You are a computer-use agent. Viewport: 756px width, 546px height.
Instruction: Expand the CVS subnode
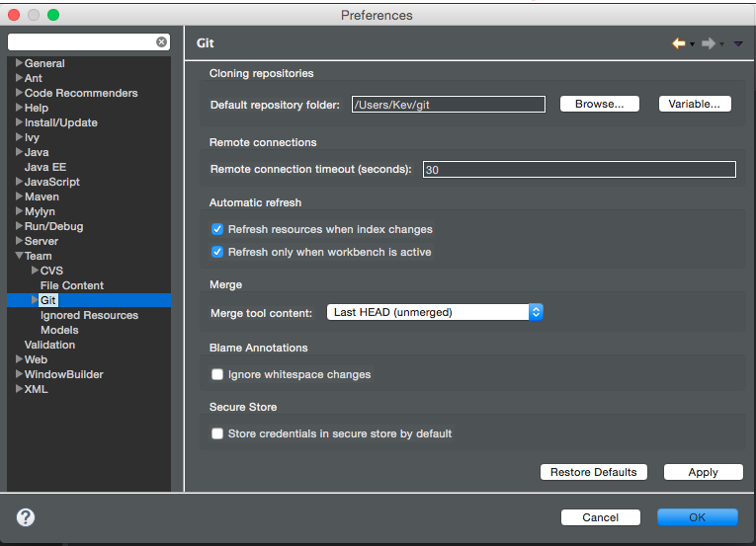35,271
